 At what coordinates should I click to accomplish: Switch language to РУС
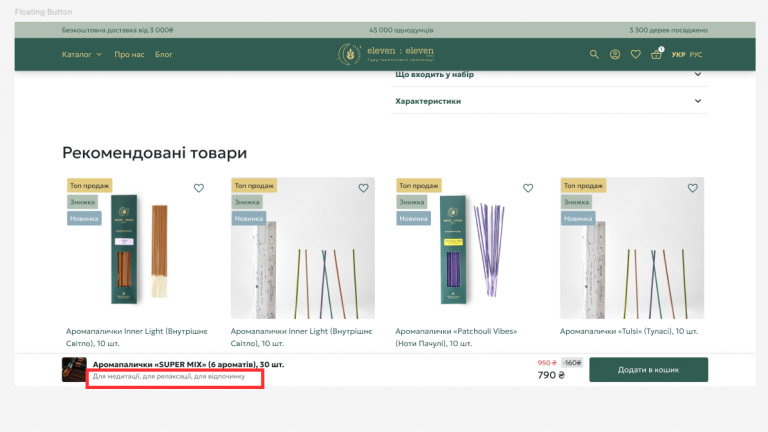click(x=696, y=54)
